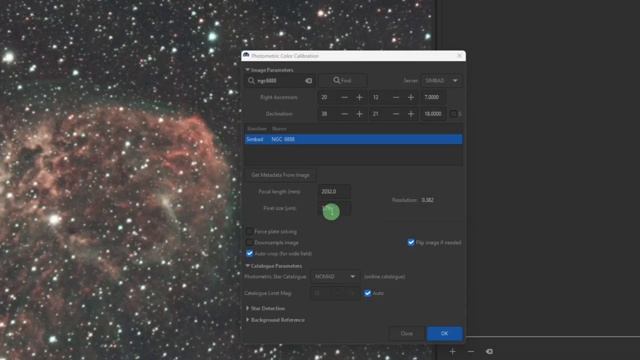
Task: Click Get Metadata From Image button
Action: pyautogui.click(x=280, y=175)
